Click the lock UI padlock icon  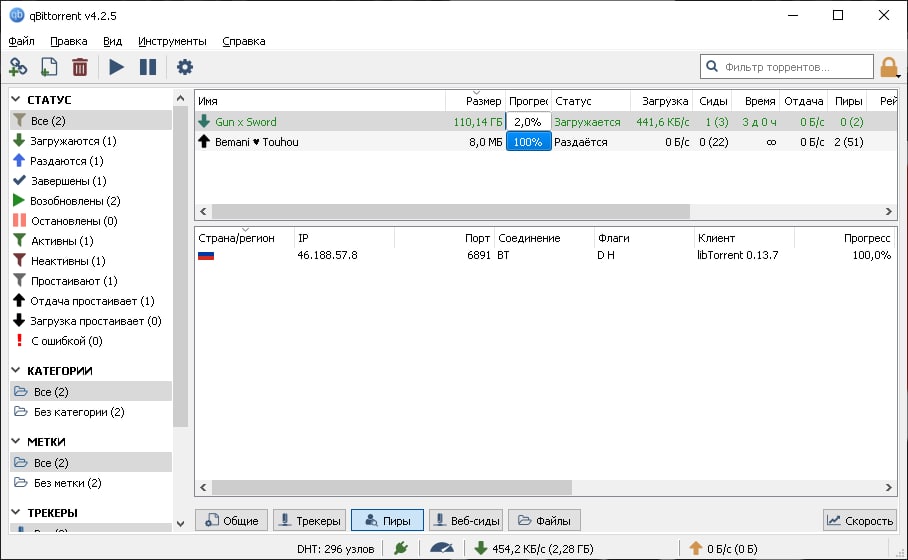(x=889, y=67)
